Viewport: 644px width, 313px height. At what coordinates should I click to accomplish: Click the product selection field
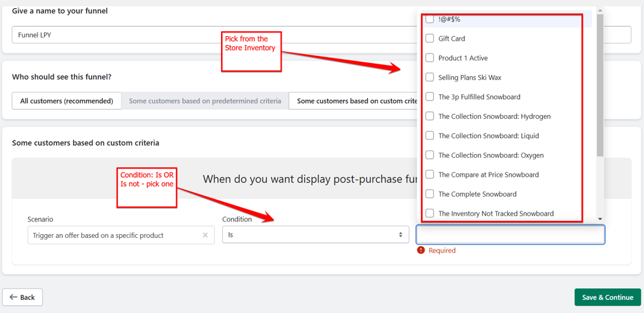(x=510, y=235)
